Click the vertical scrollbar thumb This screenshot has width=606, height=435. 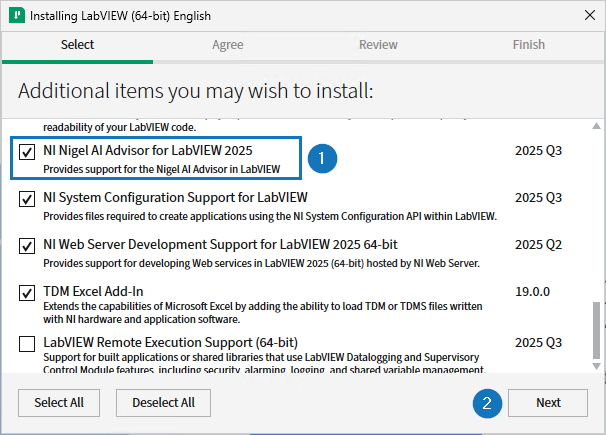point(596,331)
